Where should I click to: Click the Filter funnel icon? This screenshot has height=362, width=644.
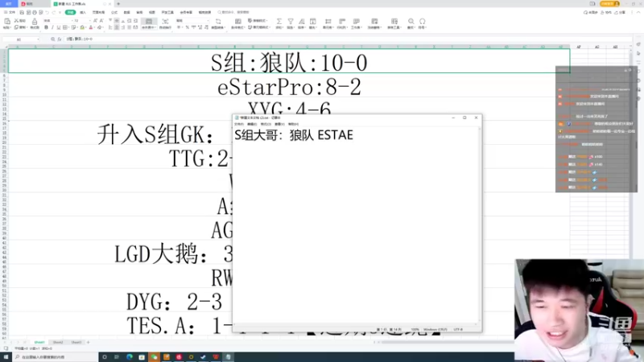click(x=291, y=22)
